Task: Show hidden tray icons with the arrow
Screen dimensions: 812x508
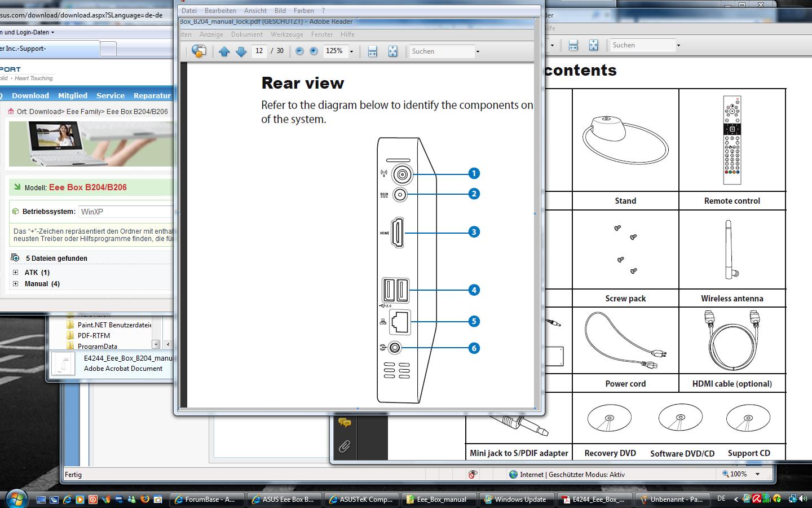Action: 736,499
